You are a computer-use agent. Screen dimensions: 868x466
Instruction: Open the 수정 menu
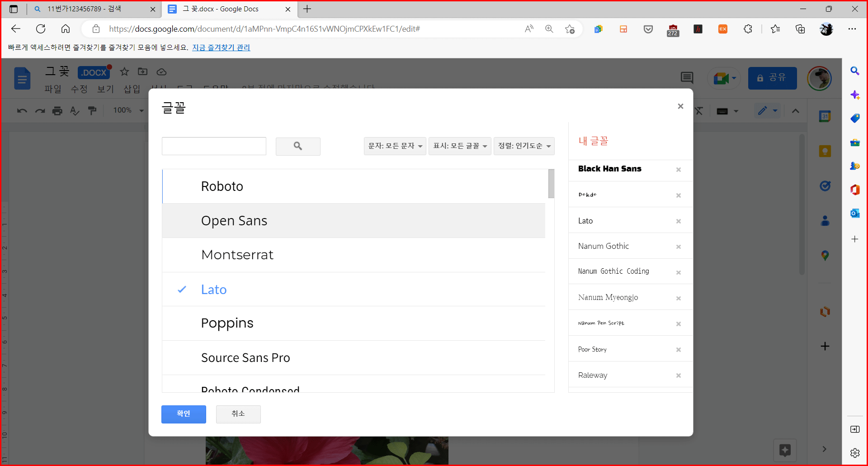(79, 89)
